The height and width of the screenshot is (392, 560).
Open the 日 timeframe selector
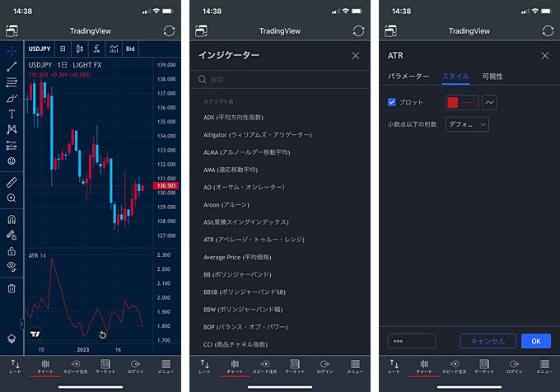[x=63, y=49]
